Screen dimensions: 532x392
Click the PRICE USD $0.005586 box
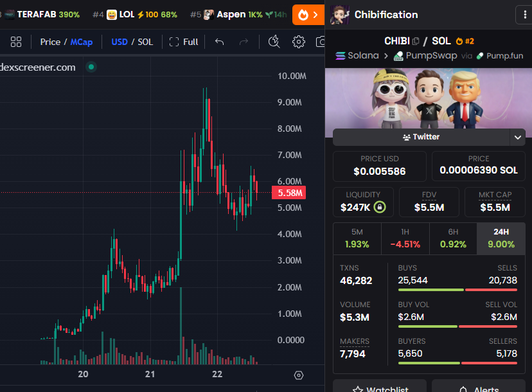(x=380, y=166)
